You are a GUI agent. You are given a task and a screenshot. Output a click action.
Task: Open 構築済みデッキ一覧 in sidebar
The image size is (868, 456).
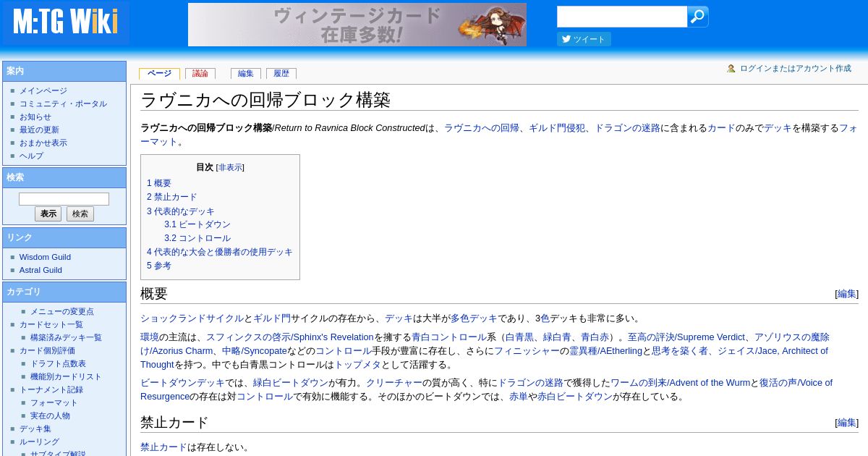tap(66, 338)
